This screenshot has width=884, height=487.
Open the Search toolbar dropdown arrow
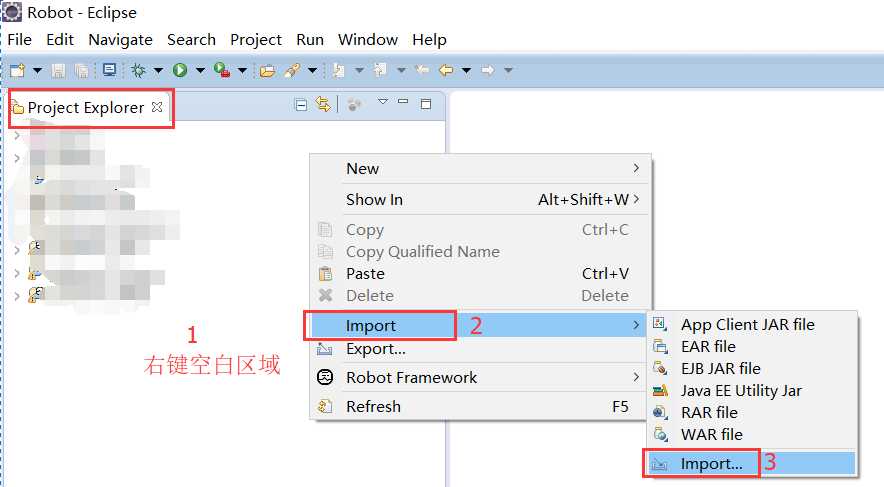312,70
